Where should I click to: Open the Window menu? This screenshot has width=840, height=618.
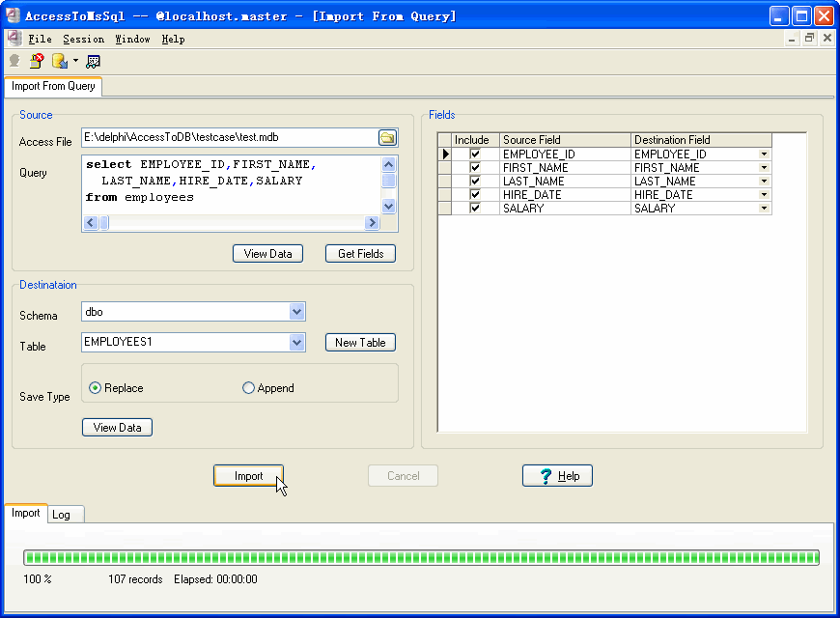[x=132, y=40]
